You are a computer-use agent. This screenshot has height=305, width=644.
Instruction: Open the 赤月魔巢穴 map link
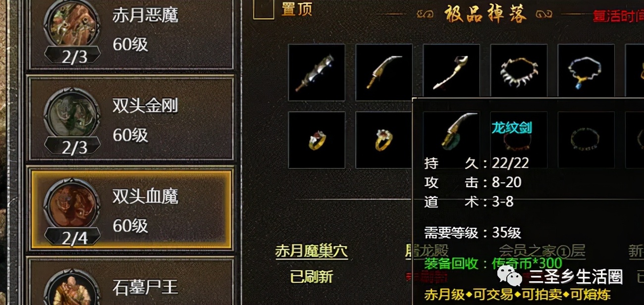312,252
